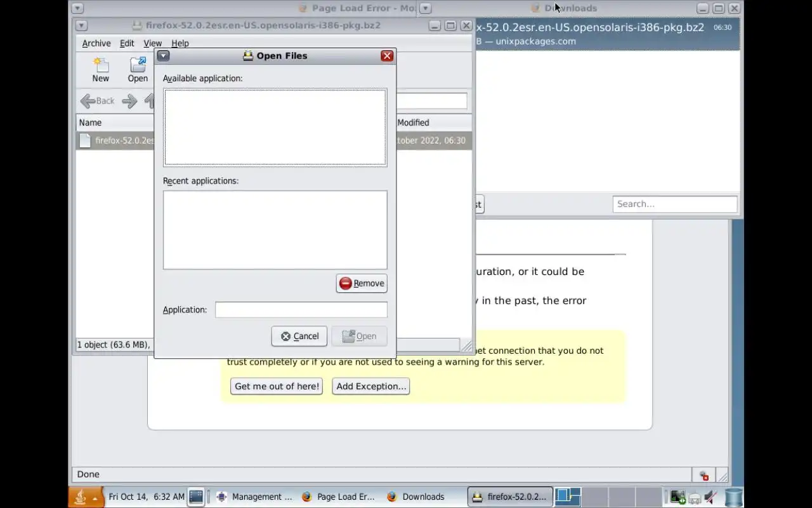The width and height of the screenshot is (812, 508).
Task: Maximize the archive manager window
Action: pyautogui.click(x=450, y=25)
